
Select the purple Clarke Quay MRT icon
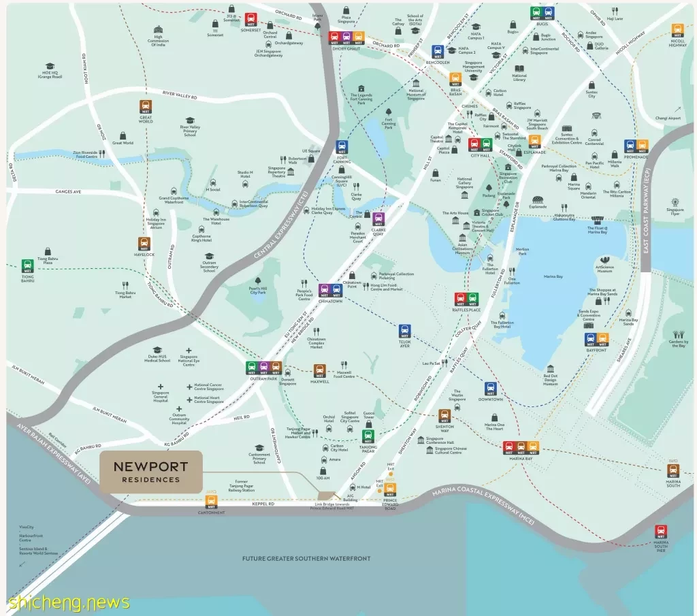[378, 220]
